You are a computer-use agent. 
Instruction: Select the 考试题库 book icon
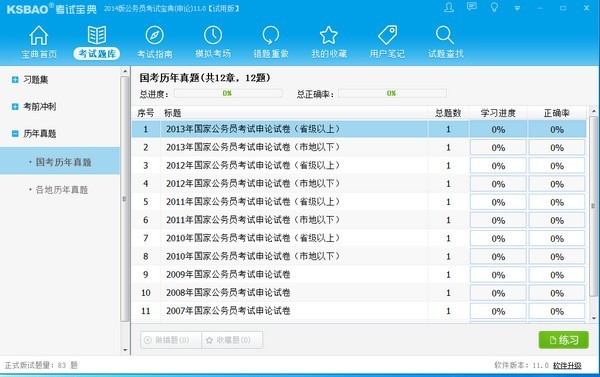point(96,35)
